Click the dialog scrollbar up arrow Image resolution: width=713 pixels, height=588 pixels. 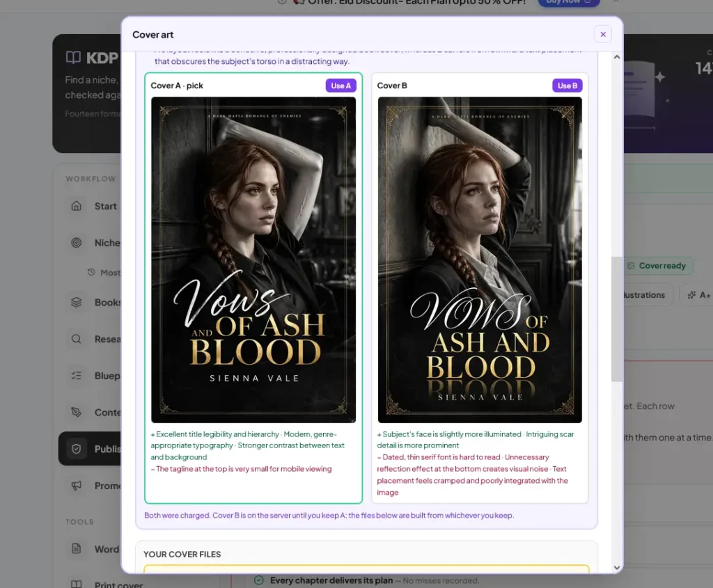(617, 57)
